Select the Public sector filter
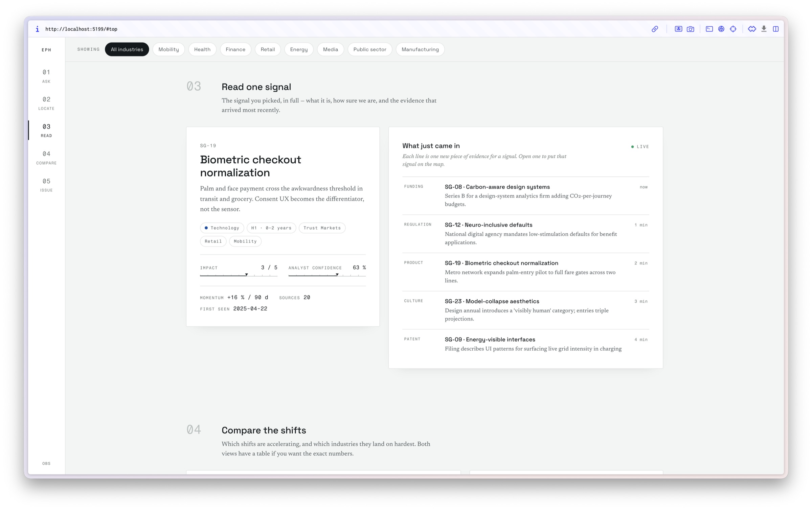Viewport: 812px width, 510px height. (x=370, y=49)
